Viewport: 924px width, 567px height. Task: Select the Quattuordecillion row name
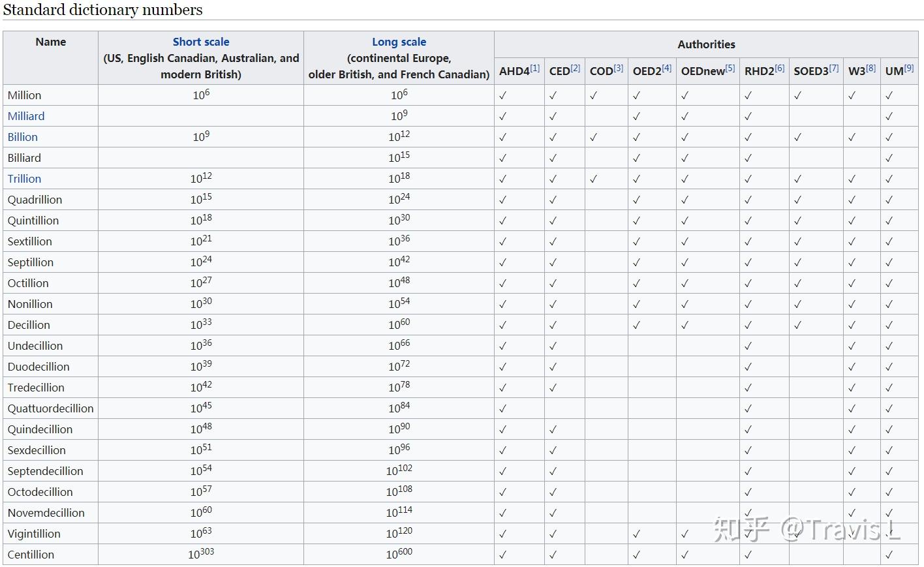point(51,408)
